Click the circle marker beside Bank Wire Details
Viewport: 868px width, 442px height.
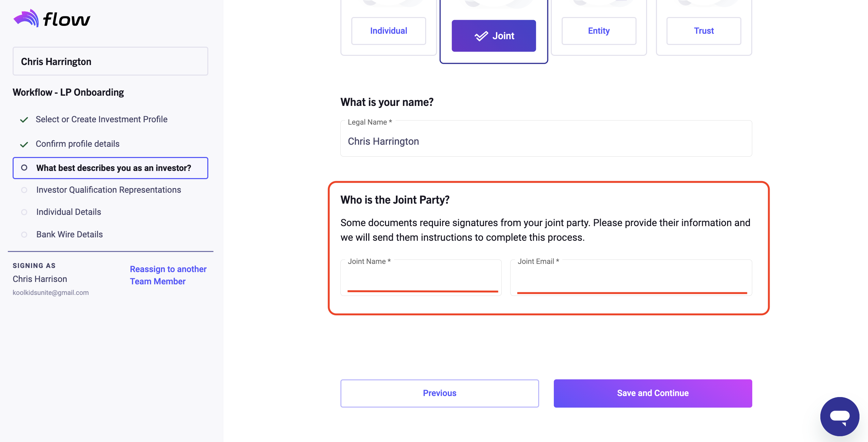(x=24, y=235)
